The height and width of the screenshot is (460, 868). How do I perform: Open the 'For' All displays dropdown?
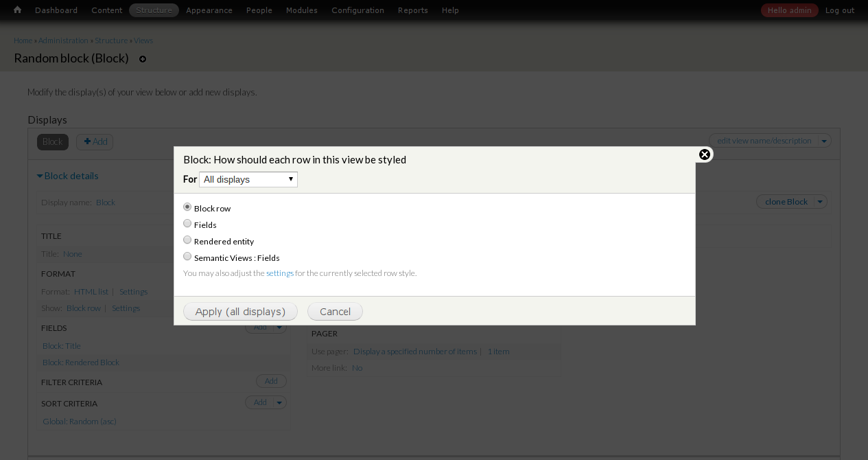pos(248,179)
